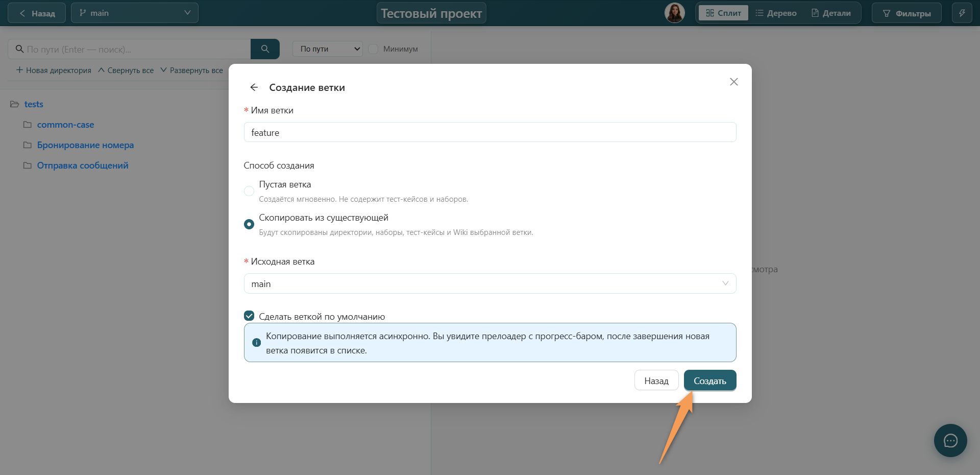Switch to the 'Дерево' view tab

[776, 13]
